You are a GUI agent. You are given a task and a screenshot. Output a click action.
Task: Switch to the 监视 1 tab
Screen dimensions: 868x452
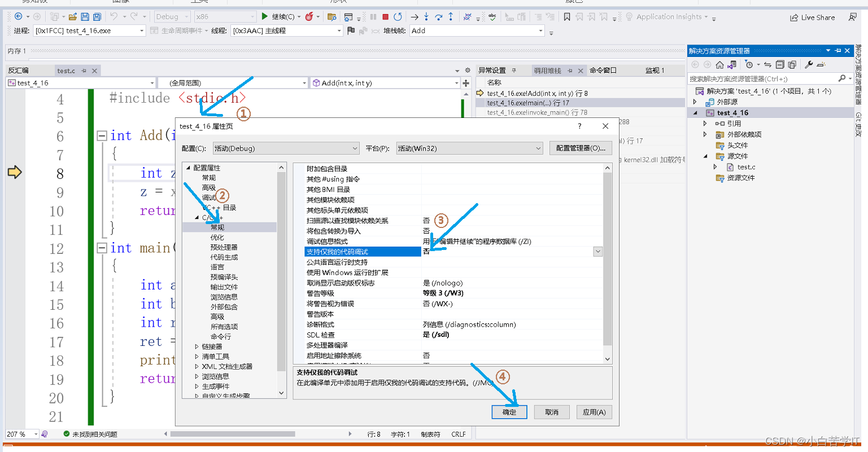(655, 71)
